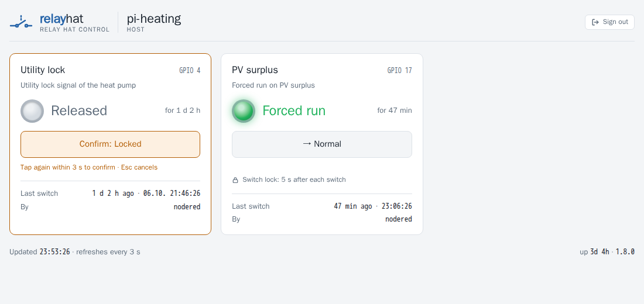The height and width of the screenshot is (304, 644).
Task: Click the GPIO 17 label
Action: [399, 71]
